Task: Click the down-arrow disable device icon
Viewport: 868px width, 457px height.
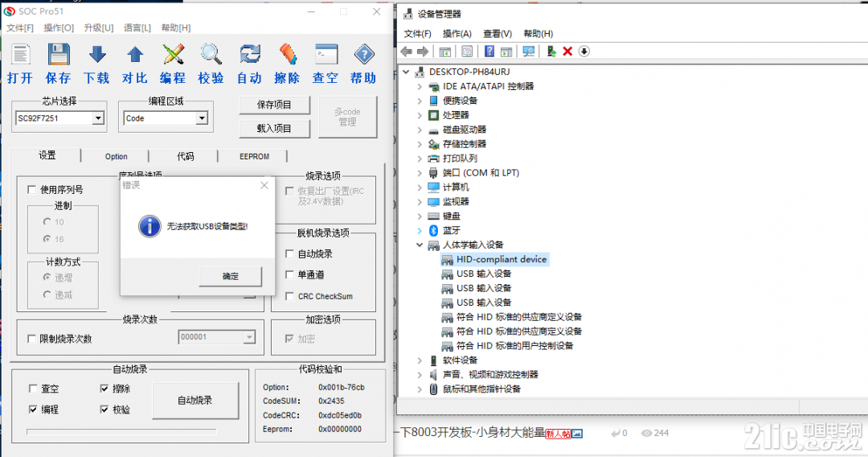Action: pos(584,51)
